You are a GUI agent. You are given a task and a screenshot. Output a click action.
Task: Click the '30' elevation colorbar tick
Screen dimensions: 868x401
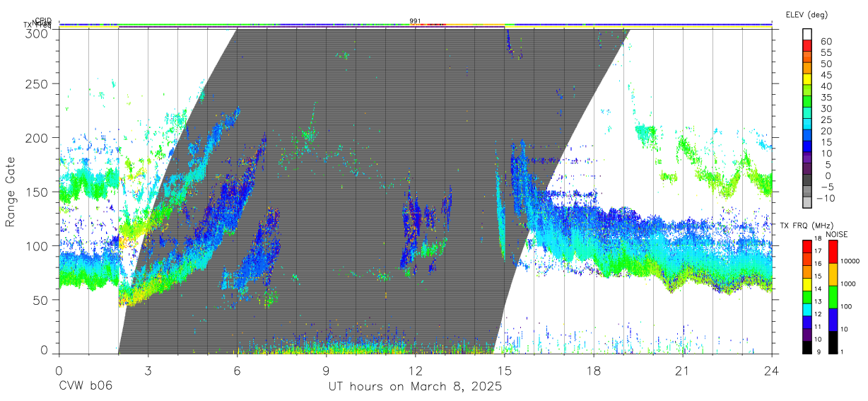pyautogui.click(x=827, y=108)
